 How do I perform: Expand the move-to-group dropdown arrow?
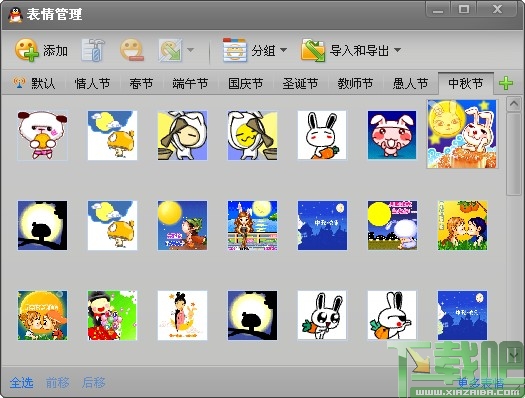coord(190,50)
